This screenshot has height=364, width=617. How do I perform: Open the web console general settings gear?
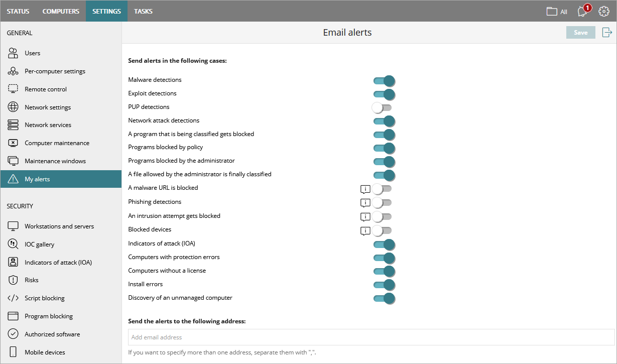point(604,11)
